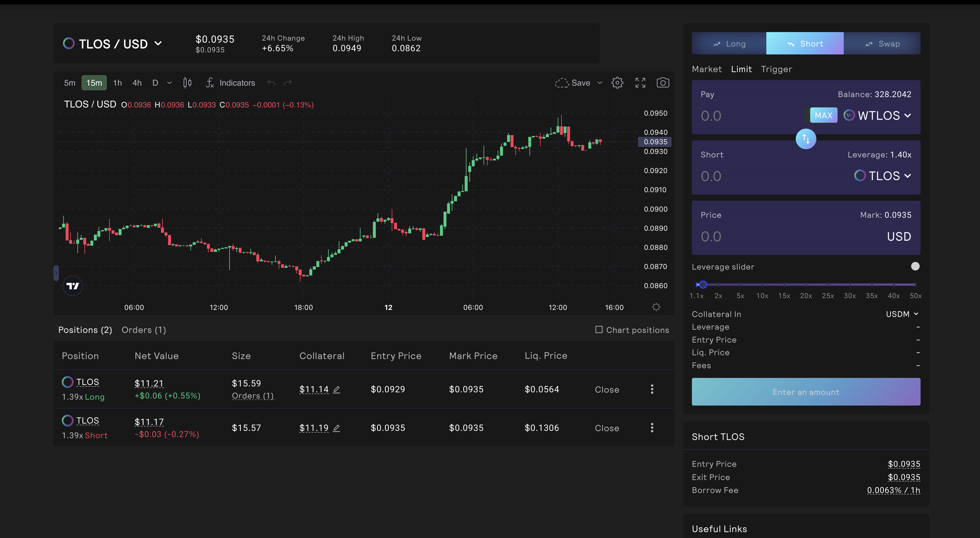The width and height of the screenshot is (980, 538).
Task: Click the TradingView logo on chart
Action: point(72,286)
